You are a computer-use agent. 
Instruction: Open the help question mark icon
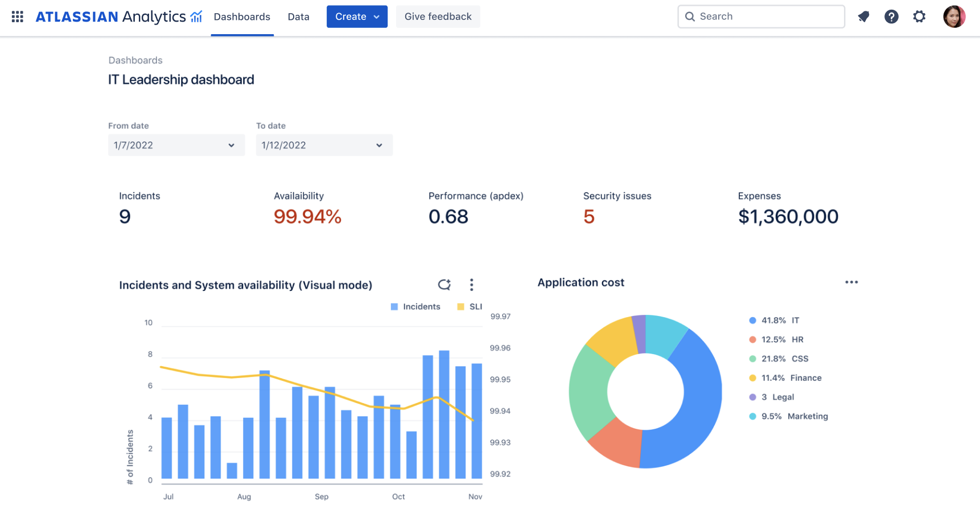click(891, 17)
